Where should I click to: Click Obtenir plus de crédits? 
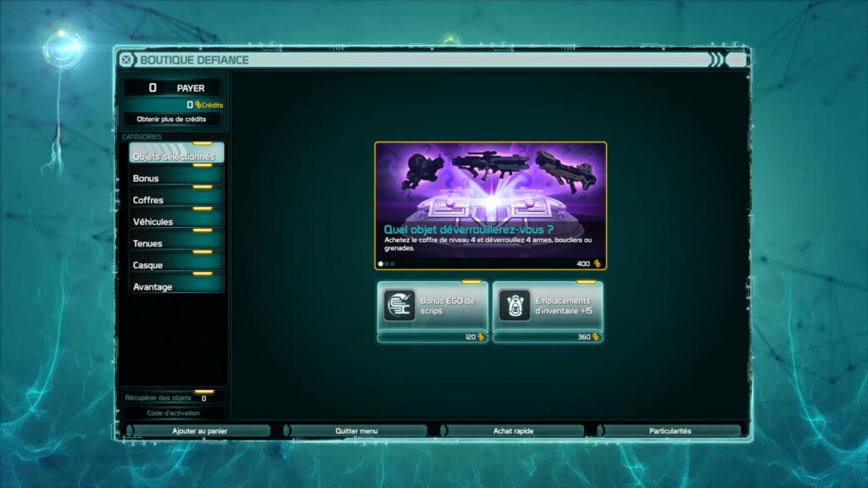pyautogui.click(x=171, y=119)
